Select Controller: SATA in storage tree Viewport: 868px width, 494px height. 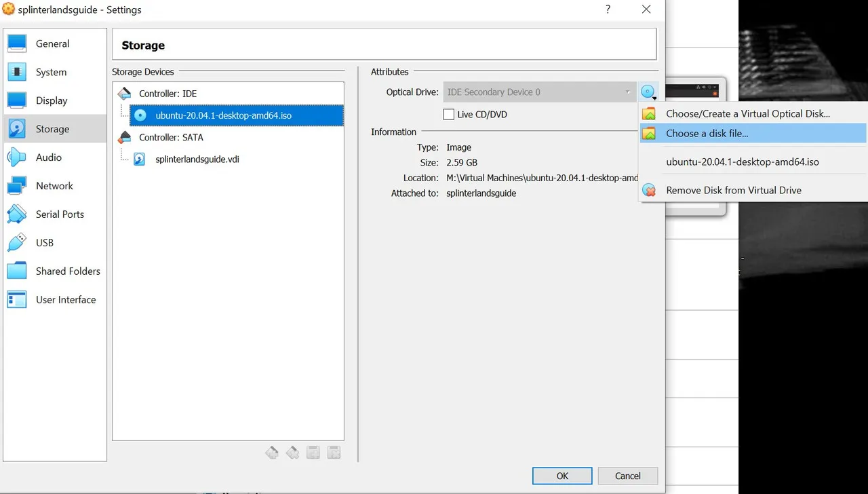[x=171, y=137]
